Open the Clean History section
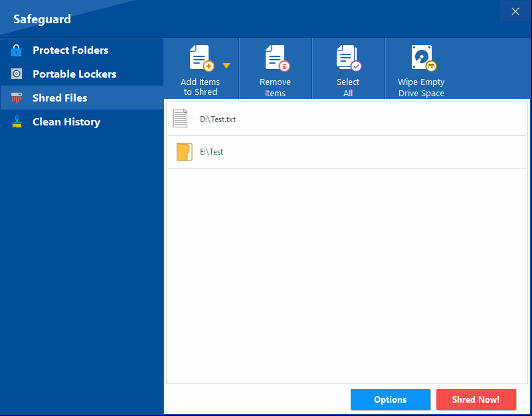 [82, 121]
